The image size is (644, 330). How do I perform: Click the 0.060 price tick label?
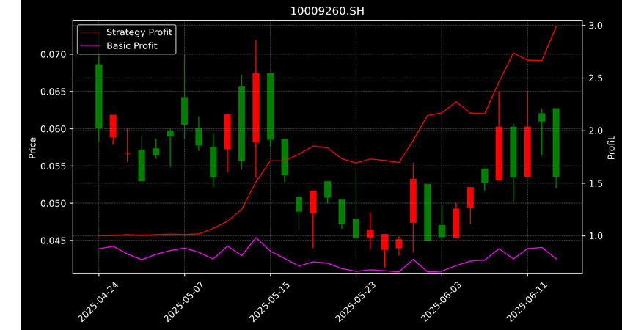pyautogui.click(x=54, y=129)
